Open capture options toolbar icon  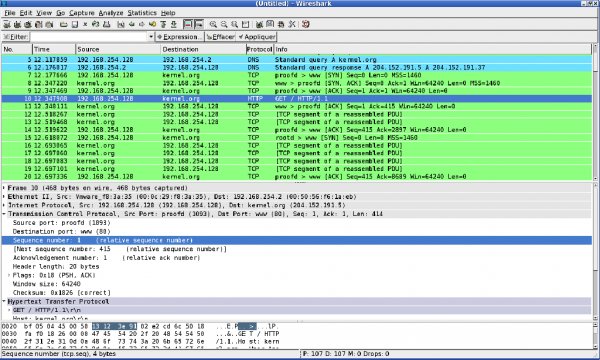(17, 24)
